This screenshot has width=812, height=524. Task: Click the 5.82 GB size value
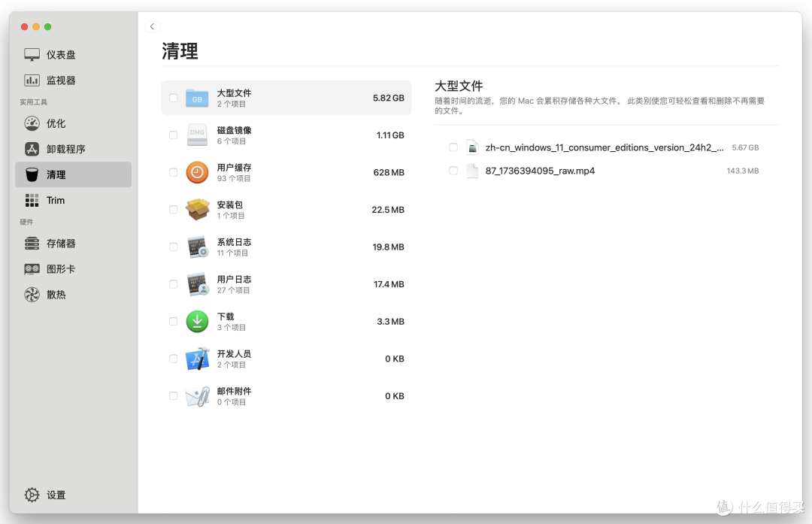tap(389, 98)
